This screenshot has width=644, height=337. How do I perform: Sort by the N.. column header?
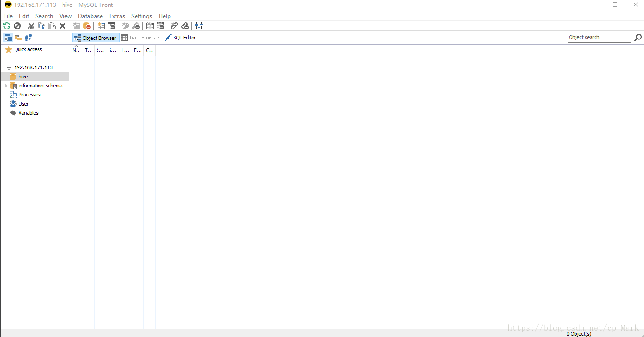pyautogui.click(x=76, y=50)
